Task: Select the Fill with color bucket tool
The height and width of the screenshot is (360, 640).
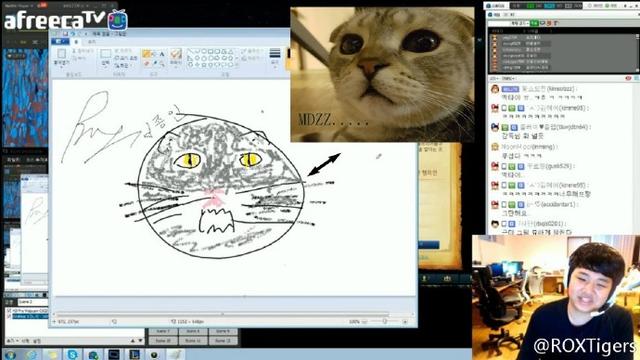Action: coord(154,54)
